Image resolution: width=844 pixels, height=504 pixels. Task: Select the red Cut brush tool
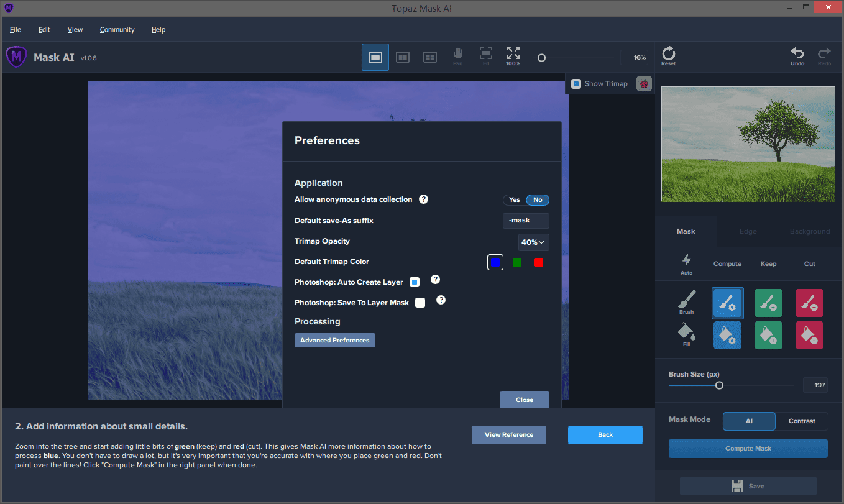pos(809,303)
